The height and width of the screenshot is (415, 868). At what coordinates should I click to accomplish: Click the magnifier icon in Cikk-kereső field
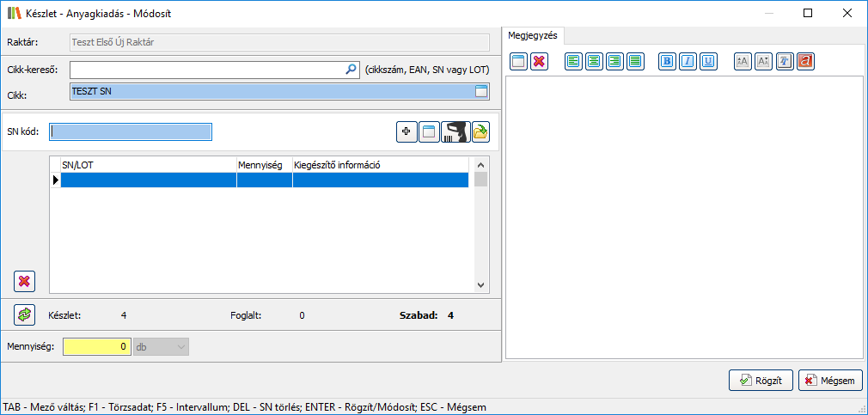[x=351, y=70]
